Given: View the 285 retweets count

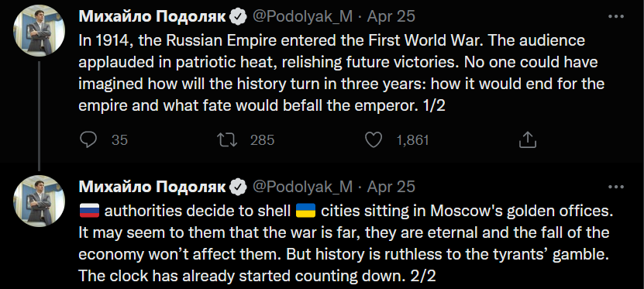Looking at the screenshot, I should point(262,140).
